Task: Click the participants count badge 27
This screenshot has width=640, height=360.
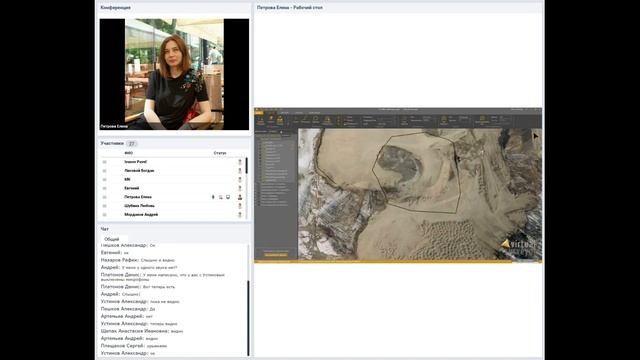Action: (131, 144)
